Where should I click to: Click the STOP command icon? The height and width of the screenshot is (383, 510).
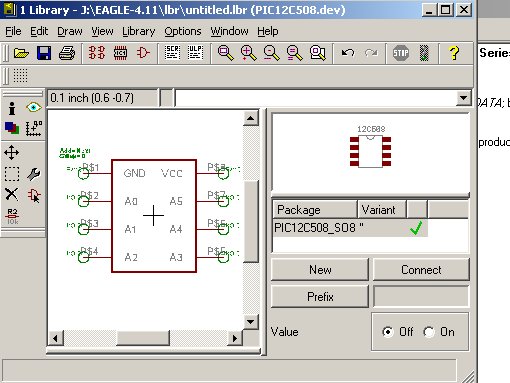point(401,53)
